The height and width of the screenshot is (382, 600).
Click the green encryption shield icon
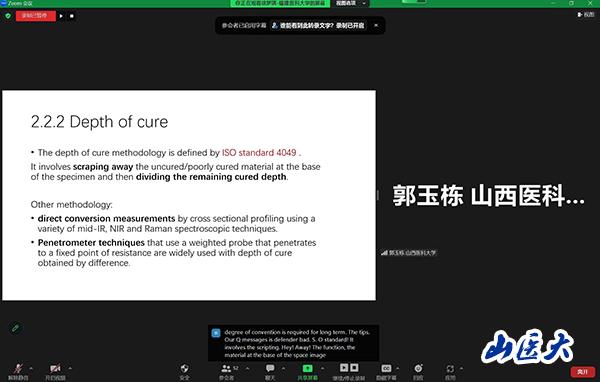pos(8,16)
